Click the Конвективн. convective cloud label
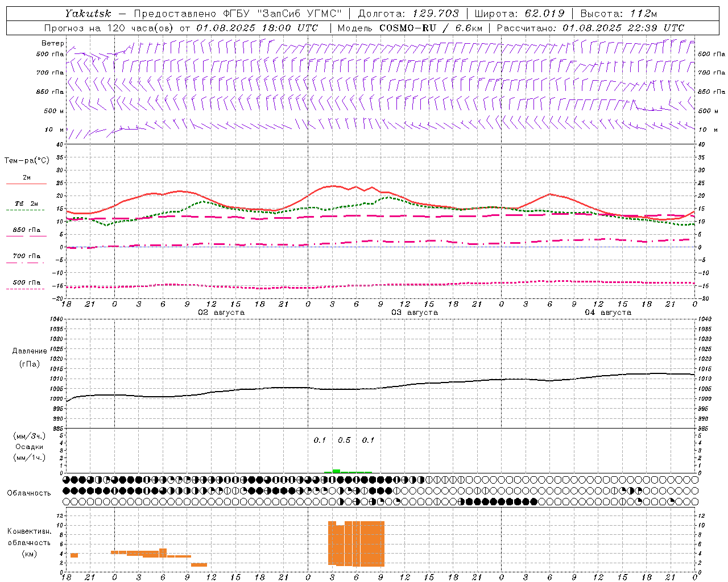The image size is (728, 582). [30, 531]
